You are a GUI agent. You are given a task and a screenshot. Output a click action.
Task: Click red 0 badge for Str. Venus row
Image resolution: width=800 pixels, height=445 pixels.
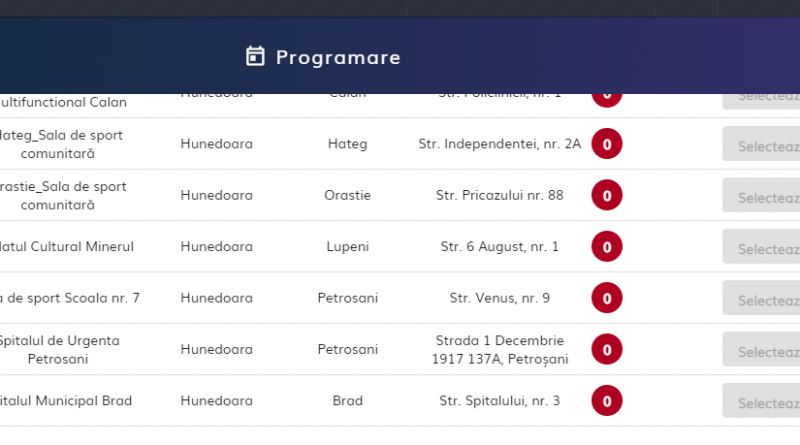[x=606, y=297]
